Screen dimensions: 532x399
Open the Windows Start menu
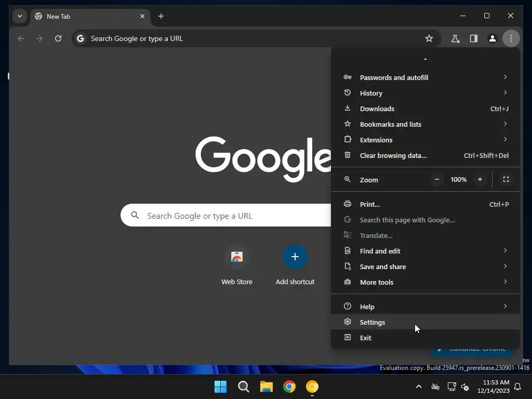[x=220, y=387]
